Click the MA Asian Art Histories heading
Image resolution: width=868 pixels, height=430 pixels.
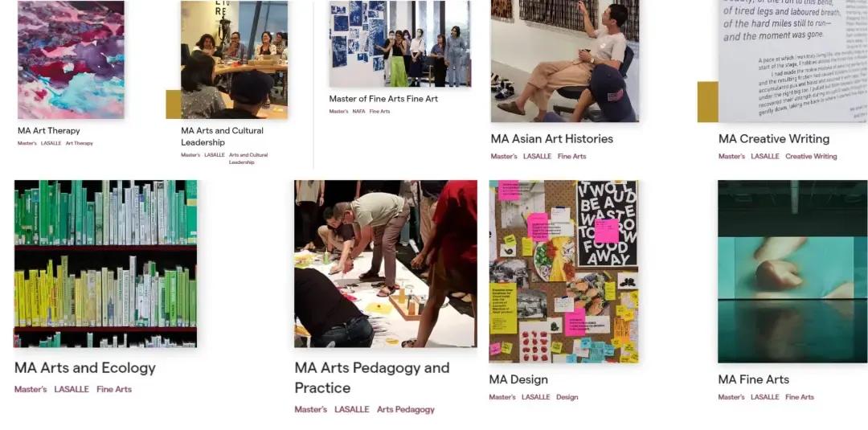(x=551, y=139)
